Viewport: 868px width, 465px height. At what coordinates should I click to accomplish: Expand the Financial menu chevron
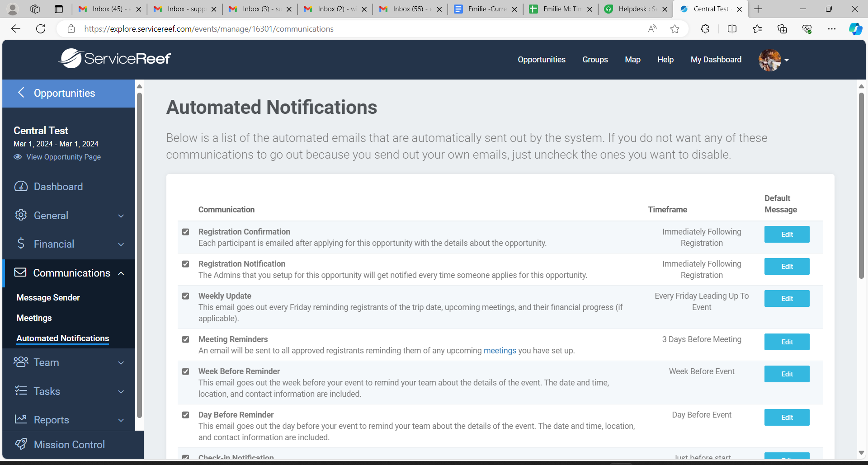tap(121, 244)
